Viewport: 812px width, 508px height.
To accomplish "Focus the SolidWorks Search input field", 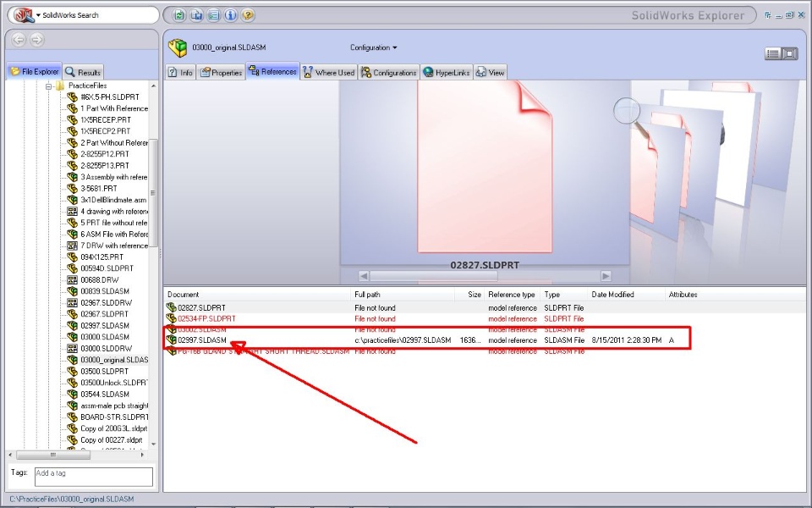I will pyautogui.click(x=98, y=15).
